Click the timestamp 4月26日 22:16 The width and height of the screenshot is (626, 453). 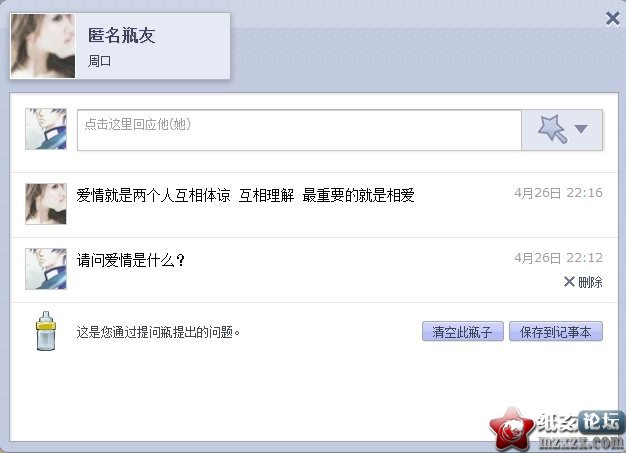tap(558, 193)
